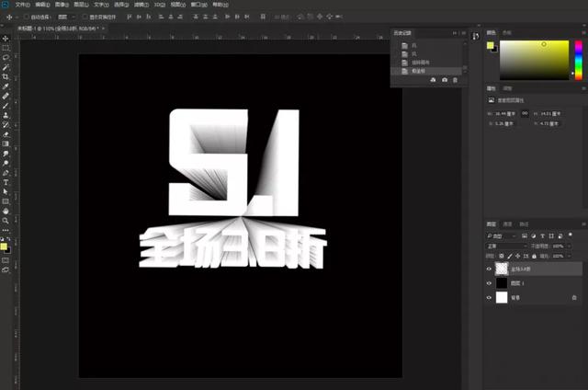Hide the 全场3.8折 text layer

click(x=489, y=270)
